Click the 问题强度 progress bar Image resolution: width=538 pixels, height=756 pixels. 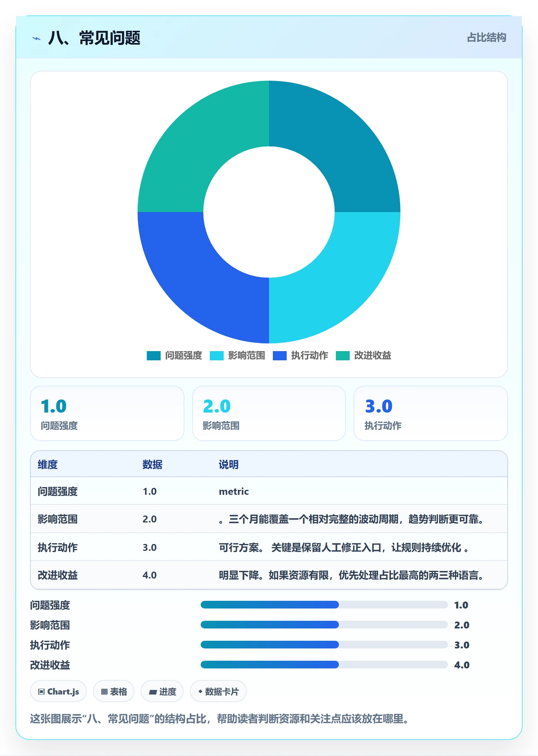tap(324, 605)
